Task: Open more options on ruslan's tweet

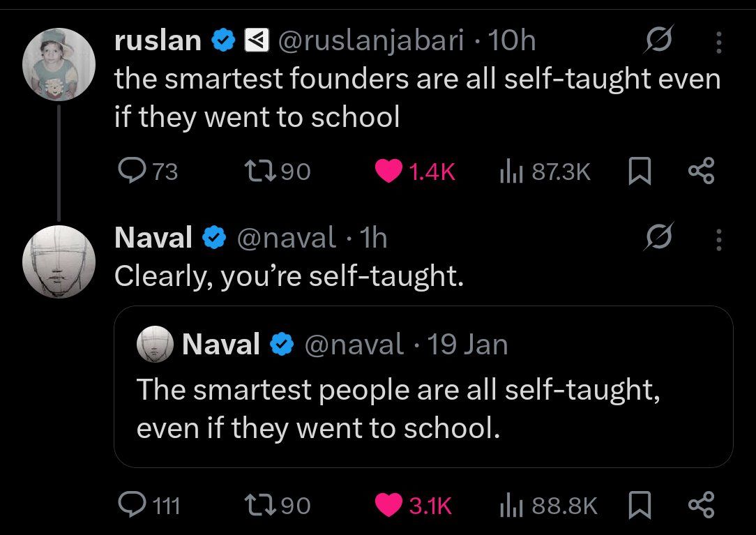Action: [719, 43]
